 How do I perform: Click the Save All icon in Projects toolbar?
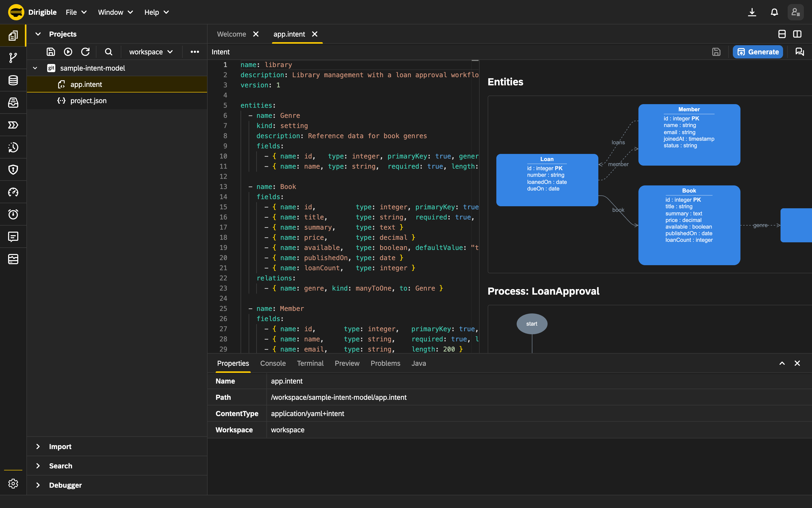pos(51,52)
